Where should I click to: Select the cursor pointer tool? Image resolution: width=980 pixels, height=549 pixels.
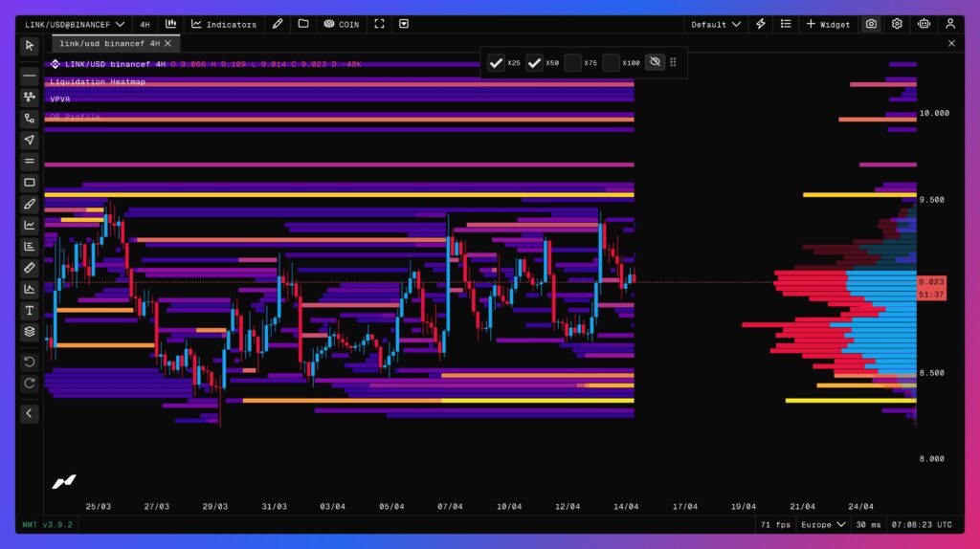pyautogui.click(x=30, y=45)
